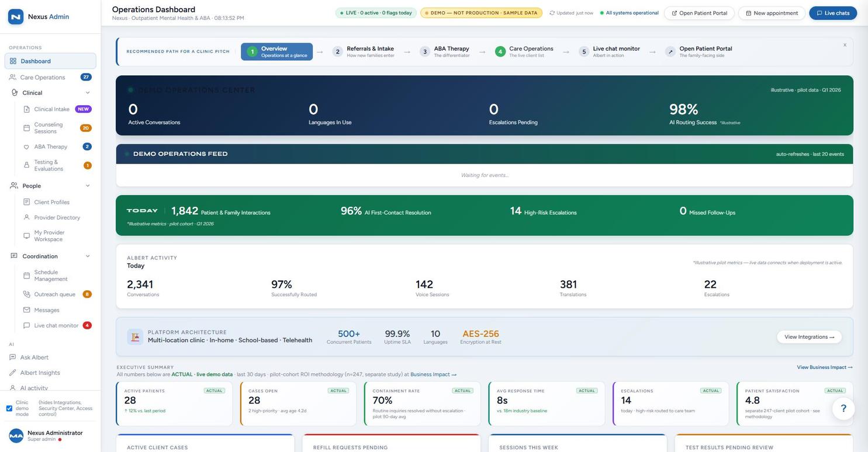
Task: Open the View Business Impact link
Action: [825, 367]
